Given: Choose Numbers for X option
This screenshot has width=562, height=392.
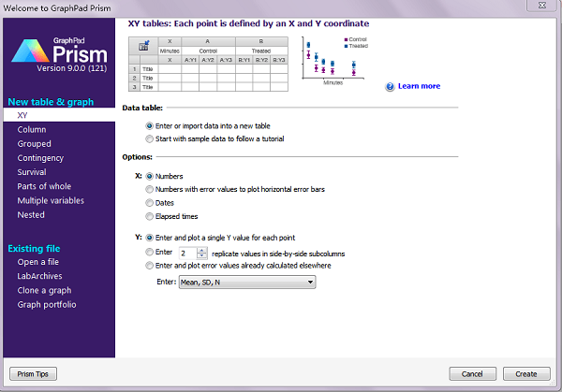Looking at the screenshot, I should [x=165, y=177].
